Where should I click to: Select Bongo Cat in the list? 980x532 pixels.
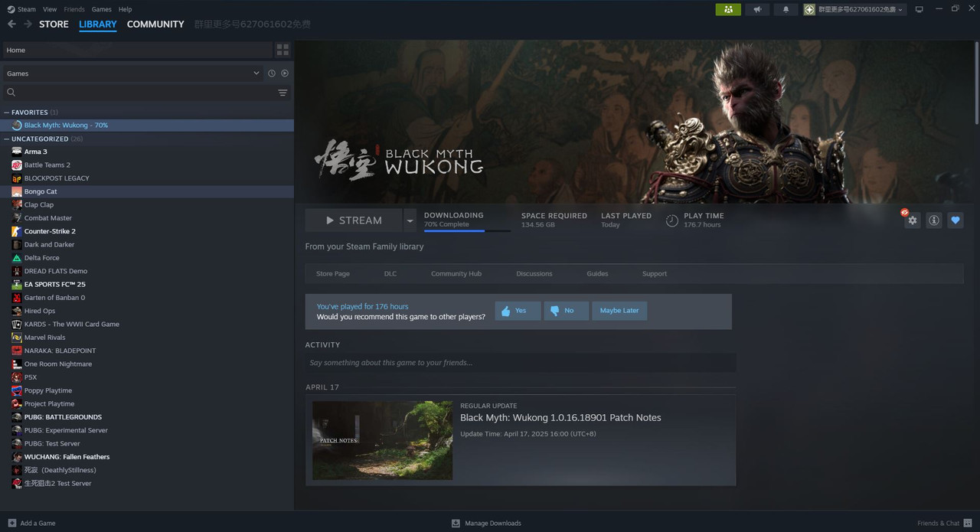coord(147,191)
